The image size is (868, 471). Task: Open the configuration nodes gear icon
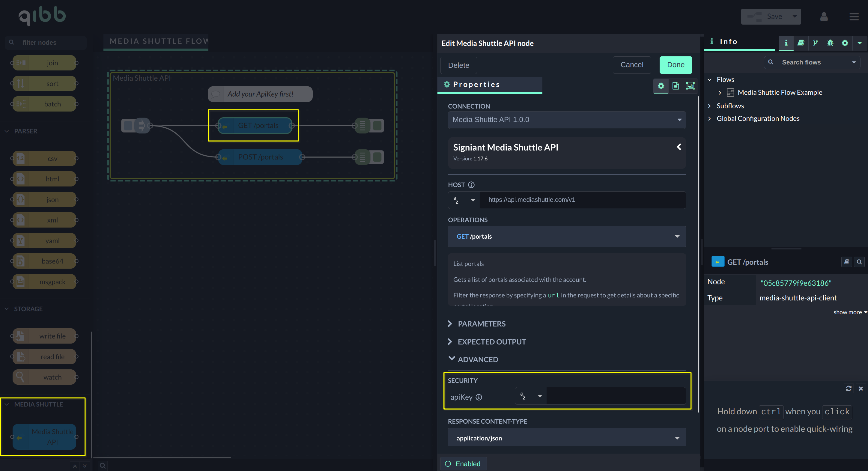coord(845,43)
